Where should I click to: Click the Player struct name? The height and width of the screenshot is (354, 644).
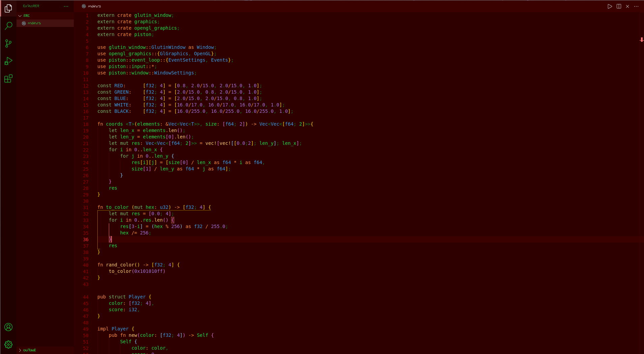[137, 297]
